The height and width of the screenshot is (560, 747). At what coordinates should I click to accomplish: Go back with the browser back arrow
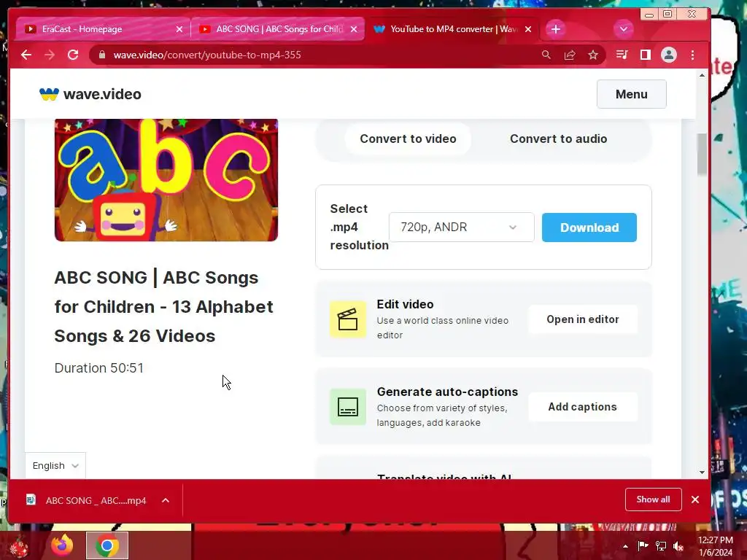pos(26,55)
